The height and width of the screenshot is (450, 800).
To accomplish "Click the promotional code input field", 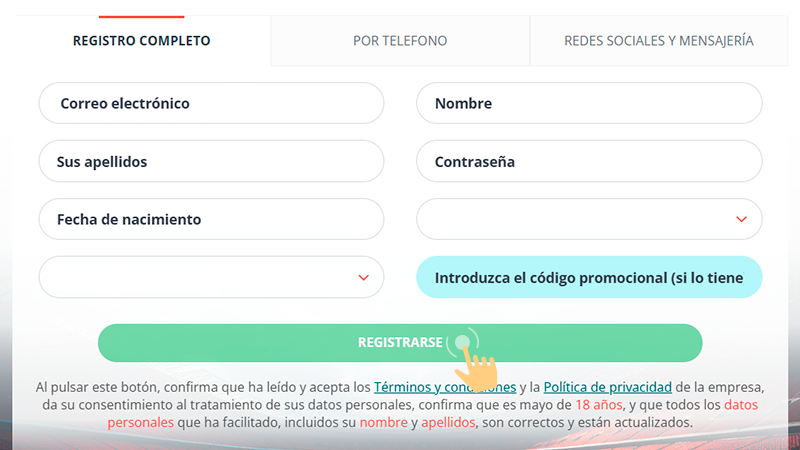I will [x=589, y=277].
